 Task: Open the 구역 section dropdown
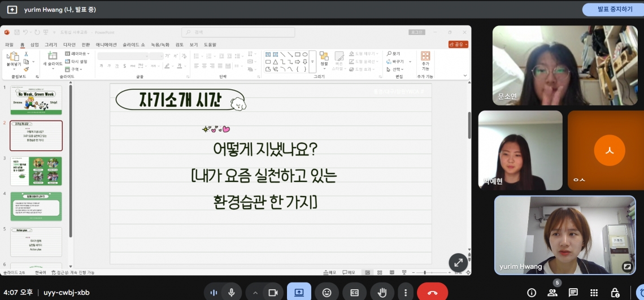click(x=74, y=69)
